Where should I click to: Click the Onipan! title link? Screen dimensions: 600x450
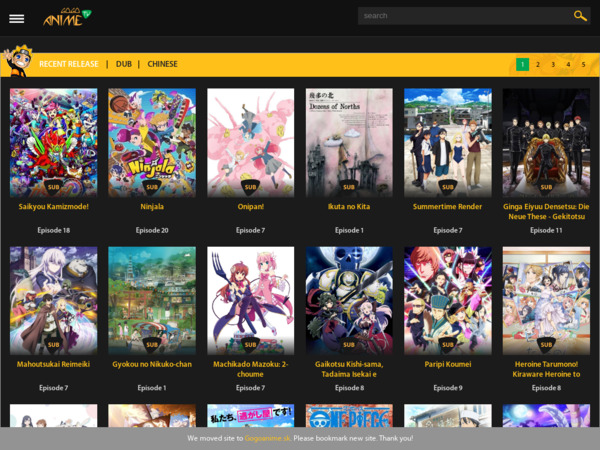point(251,207)
